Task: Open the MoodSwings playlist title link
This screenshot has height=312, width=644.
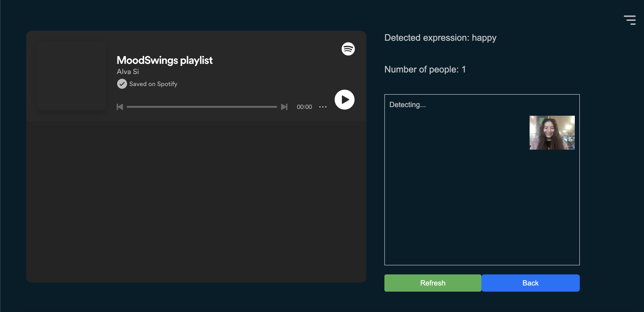Action: tap(164, 60)
